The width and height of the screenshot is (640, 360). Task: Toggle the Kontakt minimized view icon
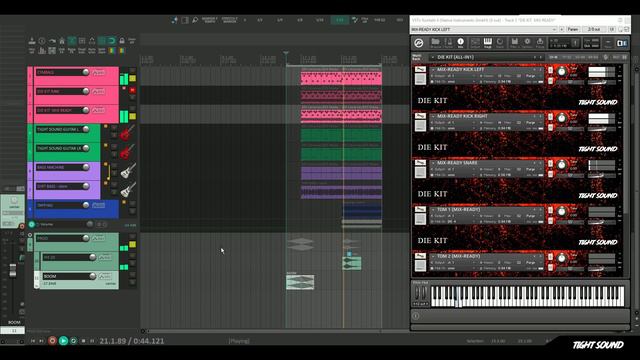pos(608,43)
